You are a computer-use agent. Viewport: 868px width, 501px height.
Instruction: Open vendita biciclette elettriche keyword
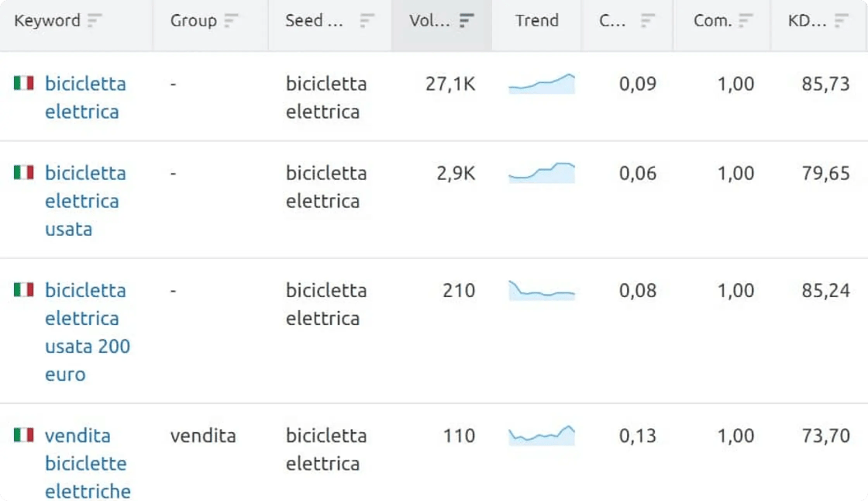tap(88, 463)
